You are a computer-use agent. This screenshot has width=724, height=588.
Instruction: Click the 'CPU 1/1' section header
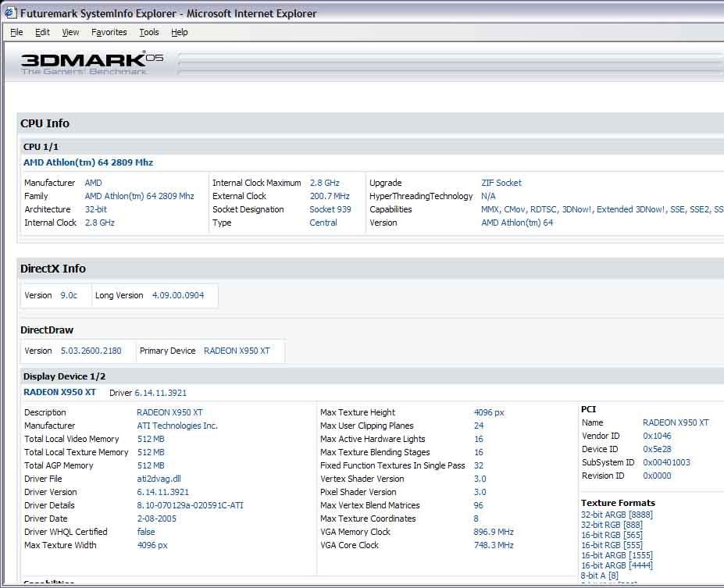(x=41, y=147)
